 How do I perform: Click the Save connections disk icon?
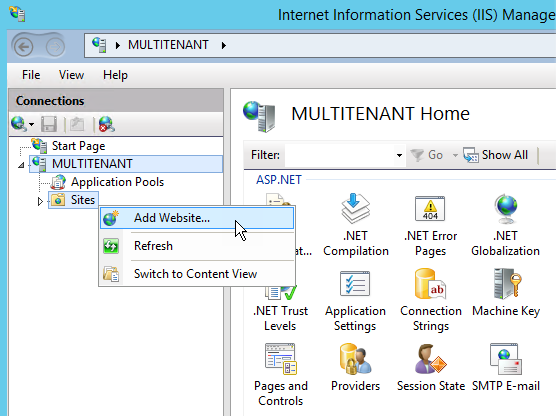pos(49,124)
